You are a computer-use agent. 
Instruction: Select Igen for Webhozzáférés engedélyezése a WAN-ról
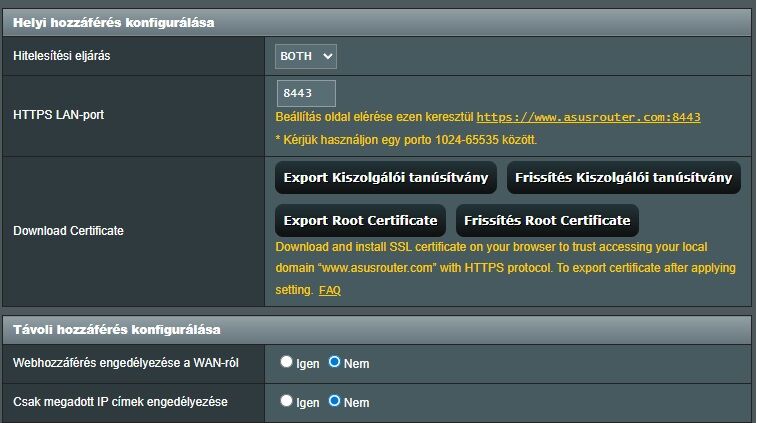(x=287, y=362)
